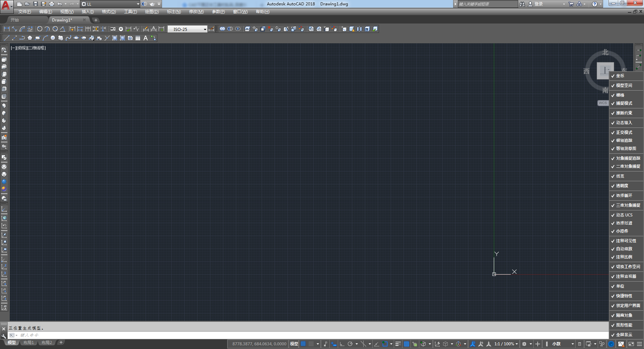The image size is (644, 349).
Task: Add a new drawing tab with plus button
Action: [96, 20]
